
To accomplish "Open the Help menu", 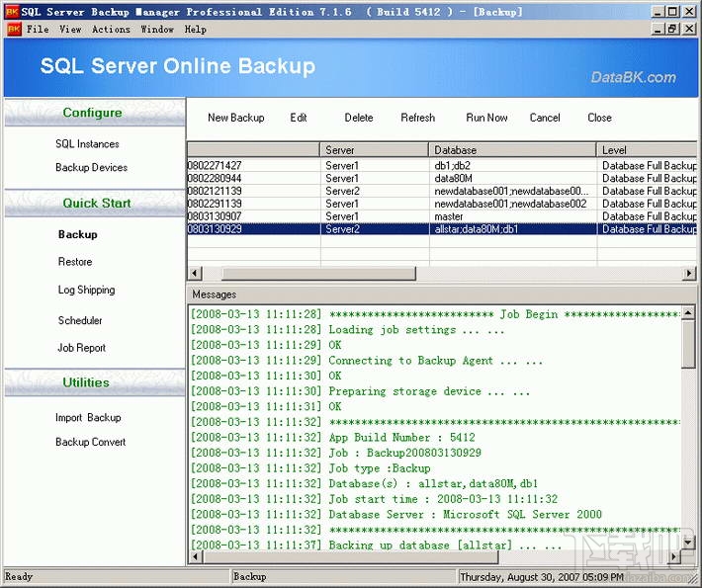I will [x=195, y=30].
